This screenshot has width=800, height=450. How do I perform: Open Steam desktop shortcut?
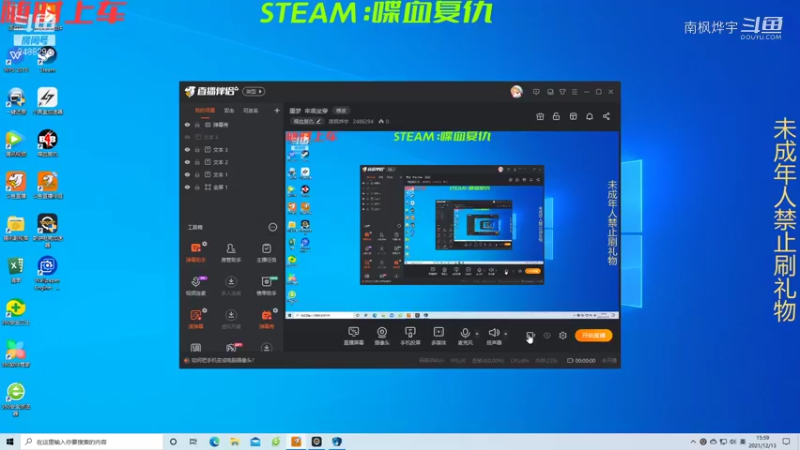click(47, 59)
